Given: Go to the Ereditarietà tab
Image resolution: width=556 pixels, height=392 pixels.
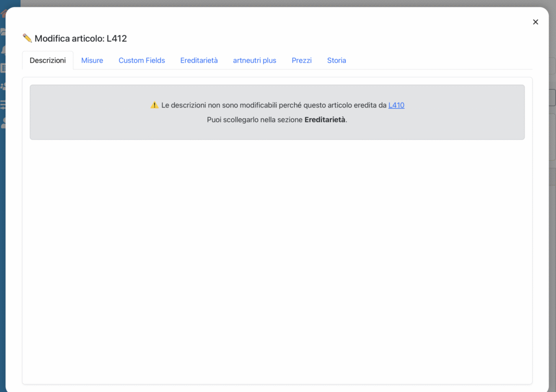Looking at the screenshot, I should [x=199, y=60].
